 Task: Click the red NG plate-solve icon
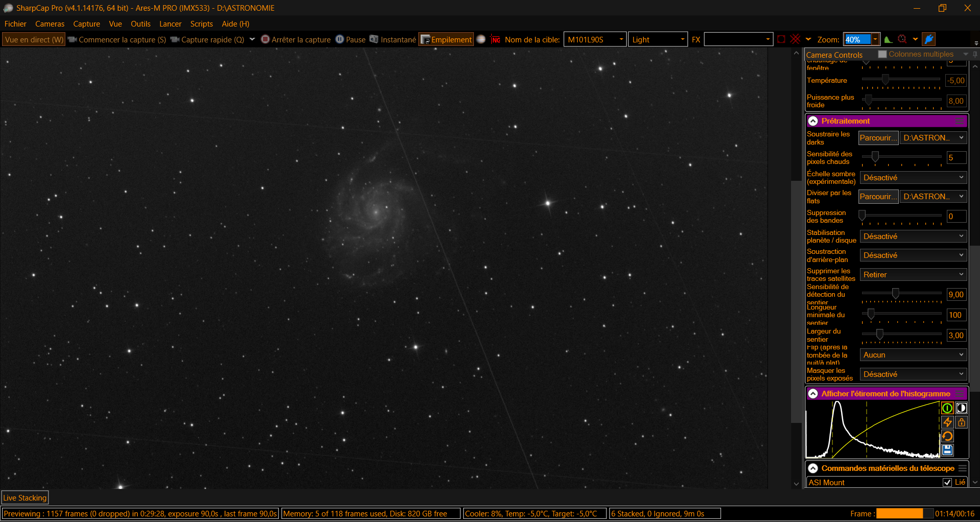(x=495, y=39)
